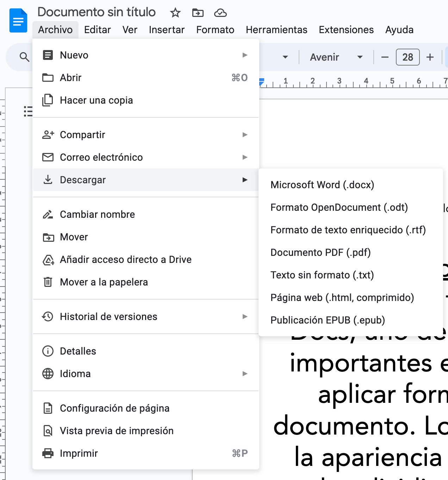Click the search magnifier in toolbar
448x480 pixels.
click(x=24, y=57)
